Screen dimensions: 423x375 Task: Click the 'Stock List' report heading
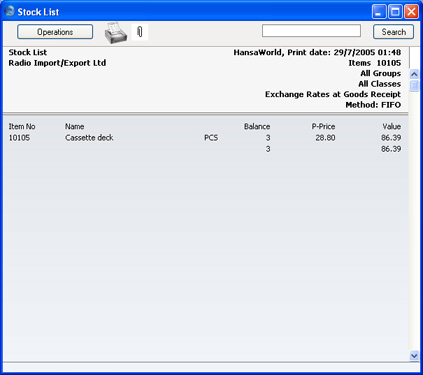pos(28,52)
